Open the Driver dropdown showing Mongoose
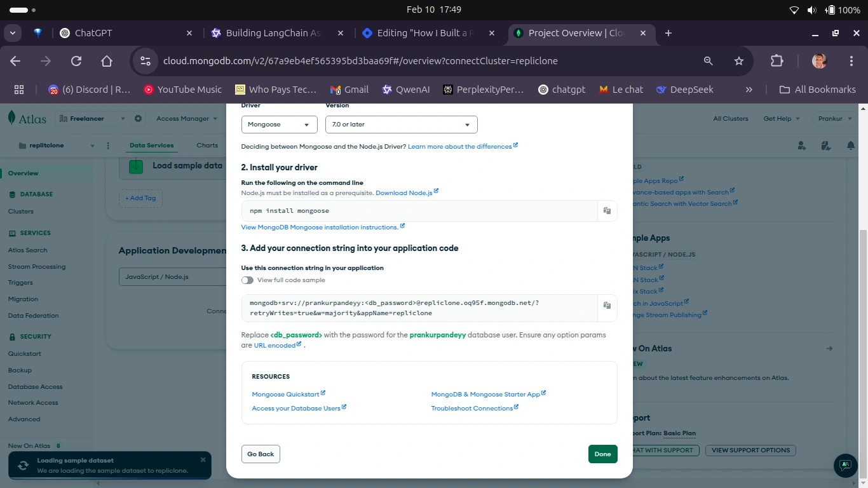The width and height of the screenshot is (868, 488). point(279,125)
